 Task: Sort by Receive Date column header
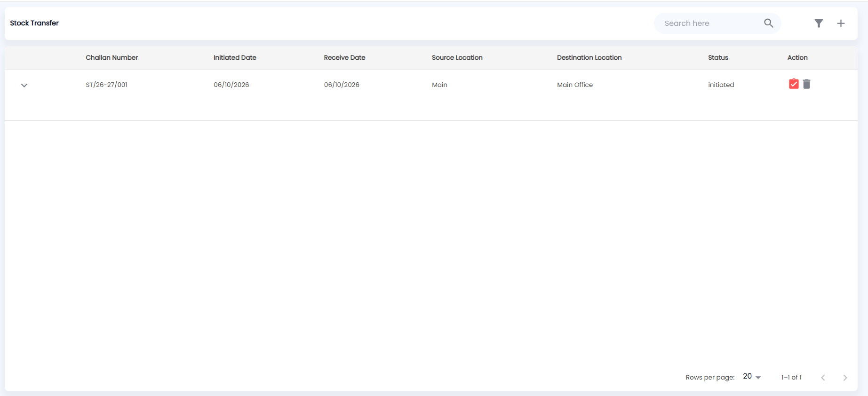344,57
